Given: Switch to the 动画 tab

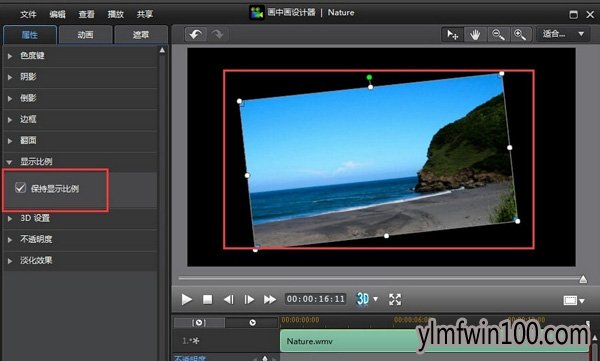Looking at the screenshot, I should pyautogui.click(x=85, y=35).
